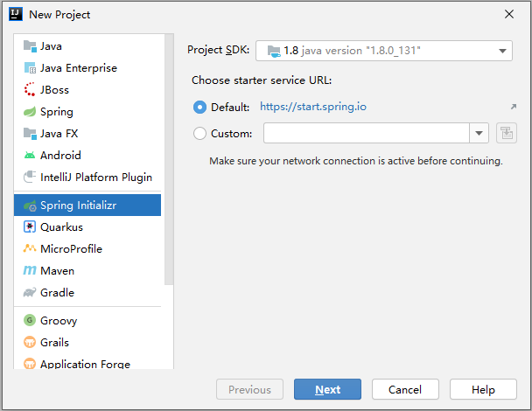Click the Gradle elephant icon

click(x=30, y=293)
